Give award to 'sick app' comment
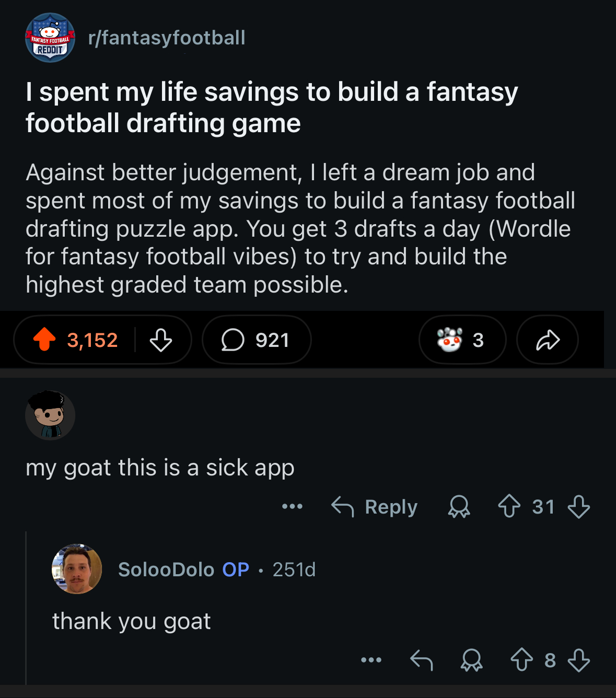Viewport: 616px width, 698px height. point(459,507)
